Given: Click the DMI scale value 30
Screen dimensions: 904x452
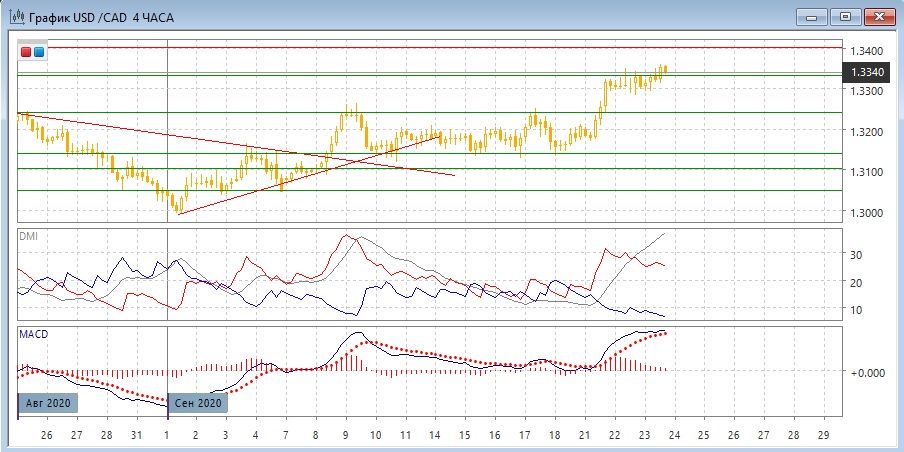Looking at the screenshot, I should [855, 255].
